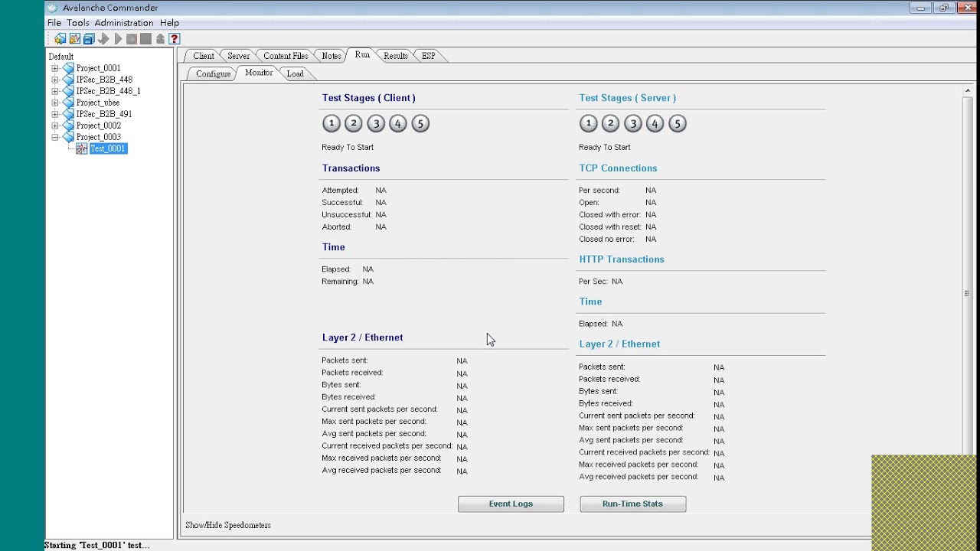Open help with the red question mark icon
The image size is (980, 551).
click(x=174, y=39)
